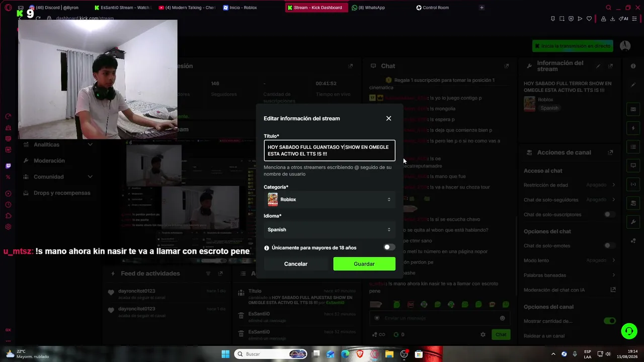
Task: Open a new browser tab
Action: click(481, 8)
